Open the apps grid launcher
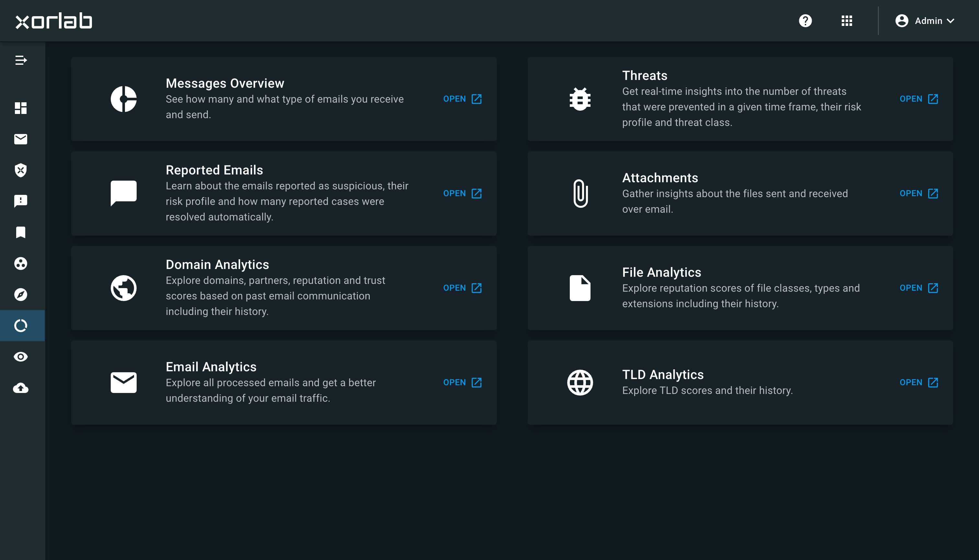The height and width of the screenshot is (560, 979). point(847,21)
